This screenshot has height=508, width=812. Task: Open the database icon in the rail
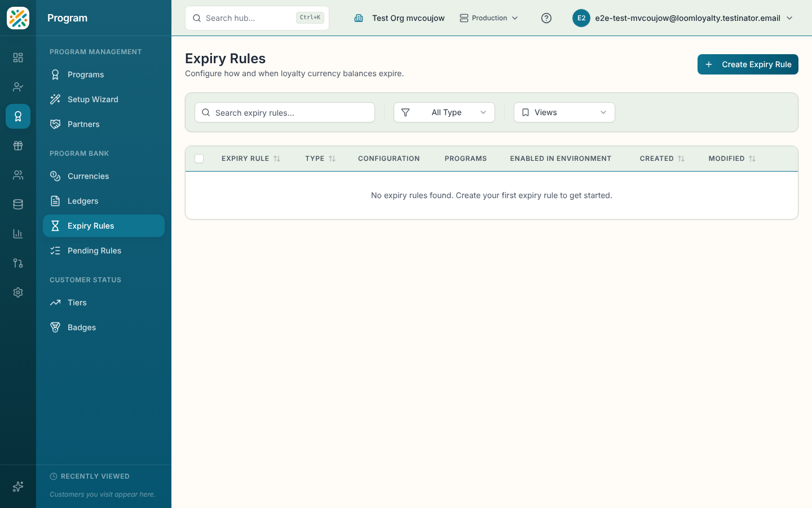point(18,204)
